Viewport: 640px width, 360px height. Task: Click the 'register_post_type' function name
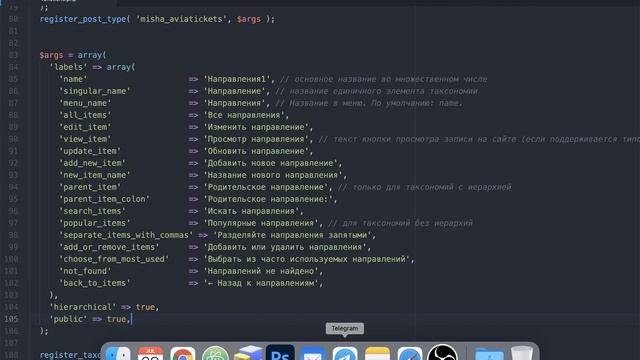[x=83, y=19]
